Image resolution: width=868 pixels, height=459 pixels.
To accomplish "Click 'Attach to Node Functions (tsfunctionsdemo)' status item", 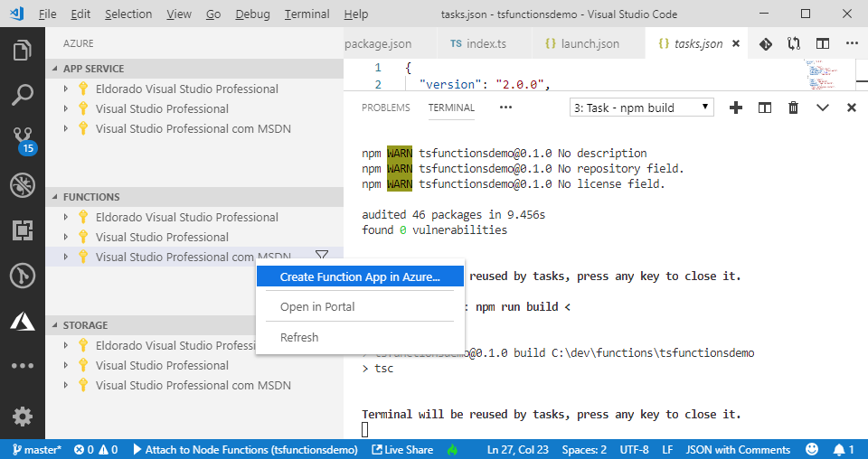I will 245,450.
